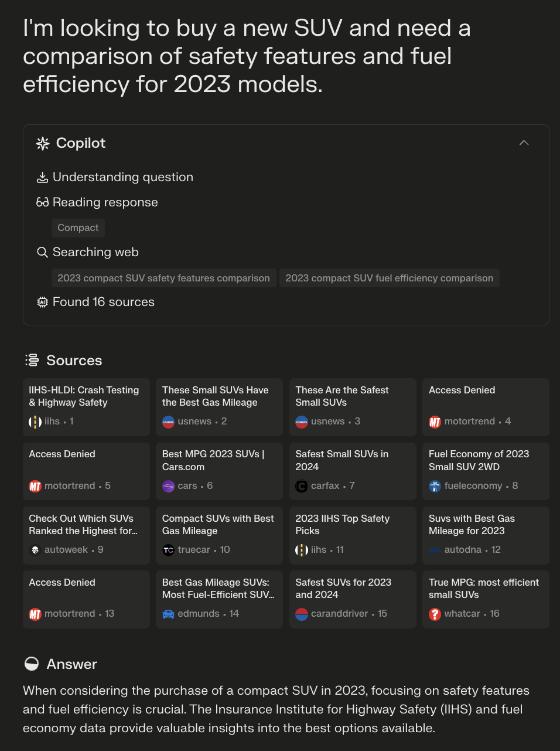Open 'These Small SUVs Have the Best Gas Mileage' source
The width and height of the screenshot is (560, 751).
(220, 407)
